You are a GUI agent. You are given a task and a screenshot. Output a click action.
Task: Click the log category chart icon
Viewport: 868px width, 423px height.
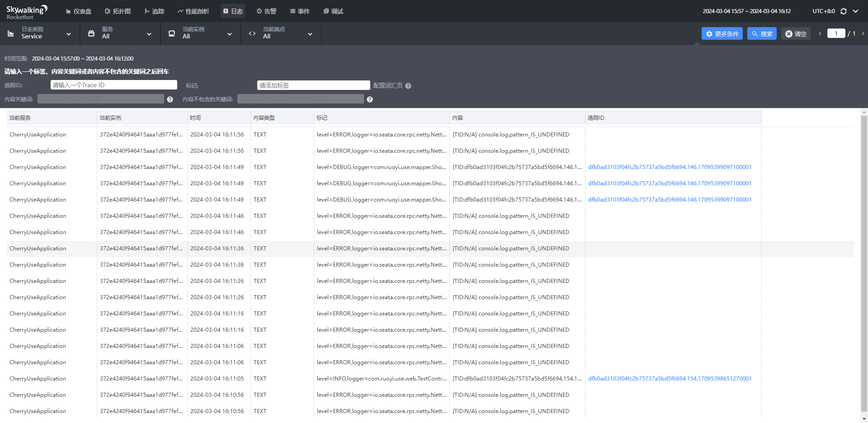coord(11,33)
